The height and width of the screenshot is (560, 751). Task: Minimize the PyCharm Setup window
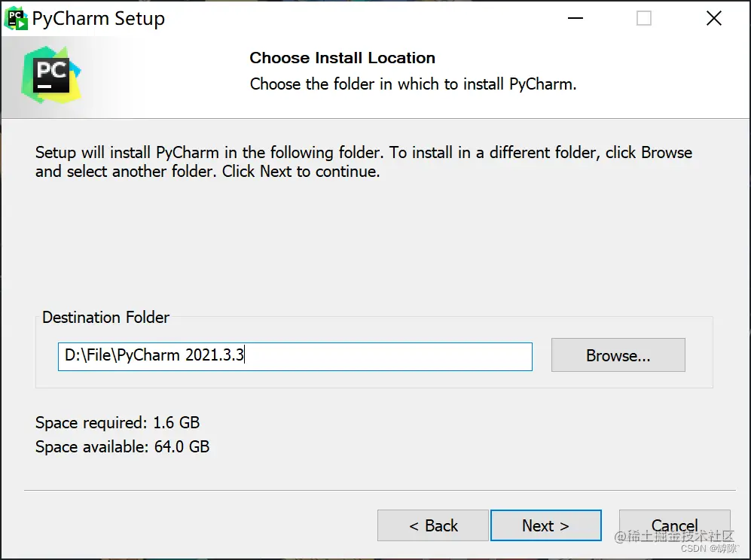575,18
